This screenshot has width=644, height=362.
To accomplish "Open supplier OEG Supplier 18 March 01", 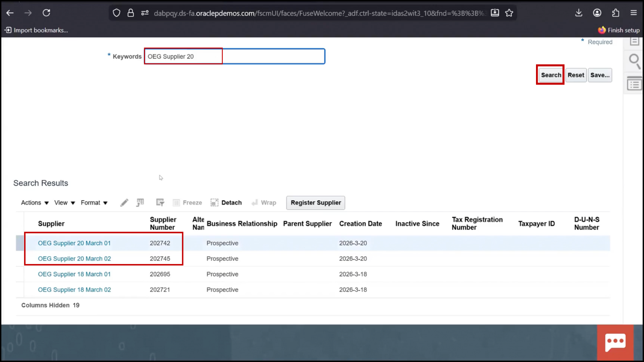I will tap(74, 274).
